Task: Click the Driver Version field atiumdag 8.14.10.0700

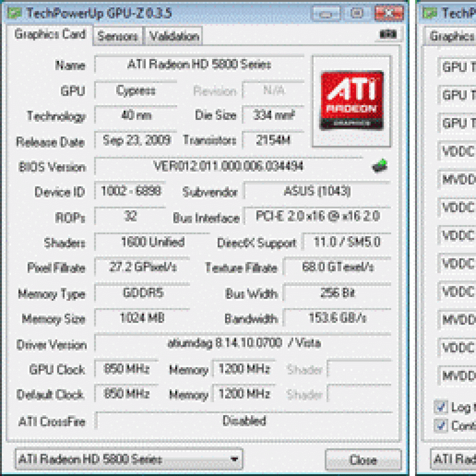Action: coord(243,344)
